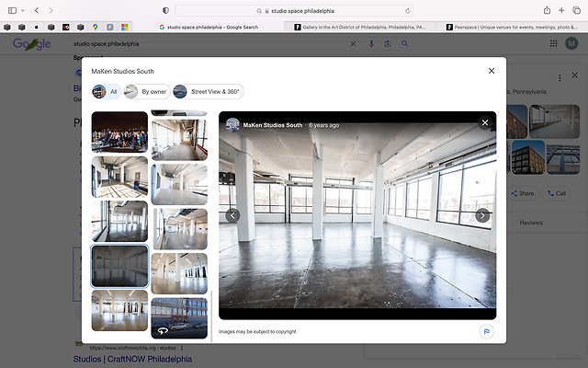Open the street view 360 thumbnail
The width and height of the screenshot is (588, 368).
click(179, 314)
